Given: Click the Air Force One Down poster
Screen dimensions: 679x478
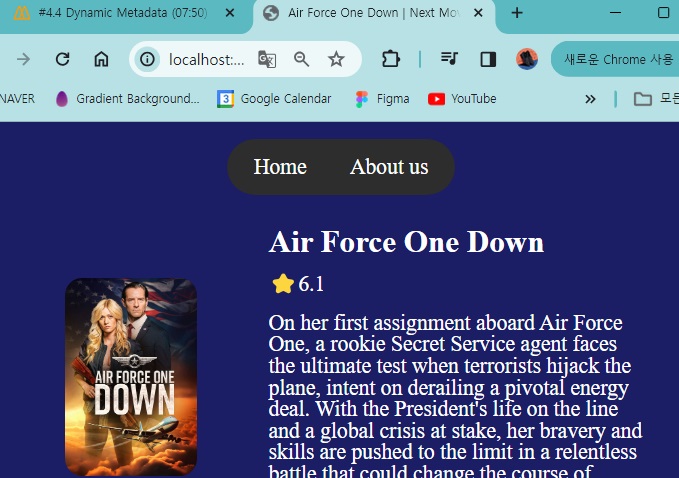Looking at the screenshot, I should 131,377.
